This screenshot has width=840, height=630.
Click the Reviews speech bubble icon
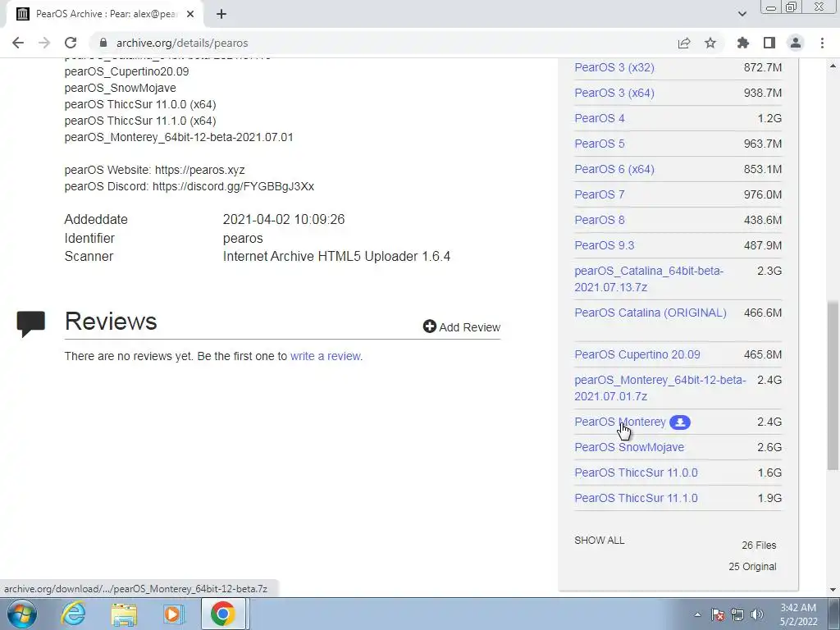(x=30, y=323)
